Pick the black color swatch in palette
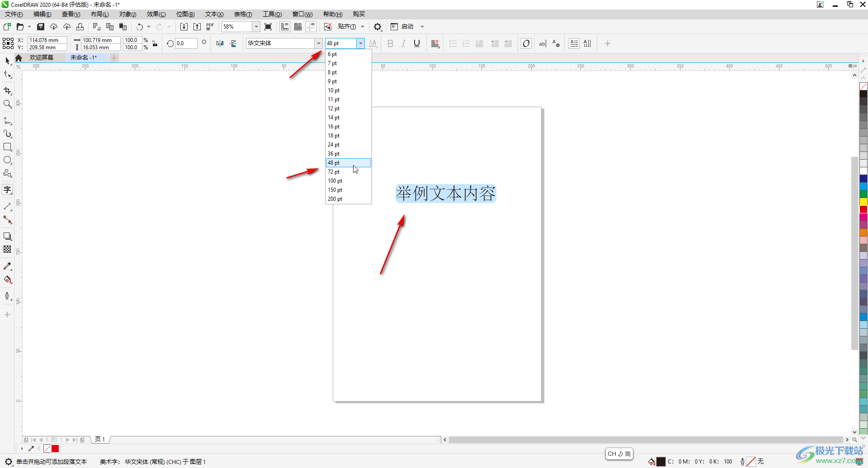Viewport: 868px width, 468px height. (x=863, y=94)
